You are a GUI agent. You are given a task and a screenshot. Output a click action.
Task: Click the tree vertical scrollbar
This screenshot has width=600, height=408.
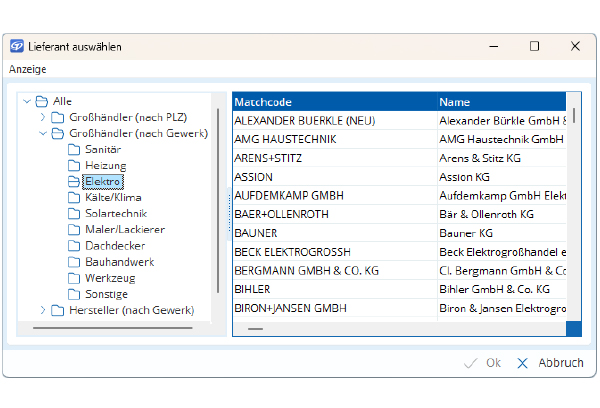[218, 201]
